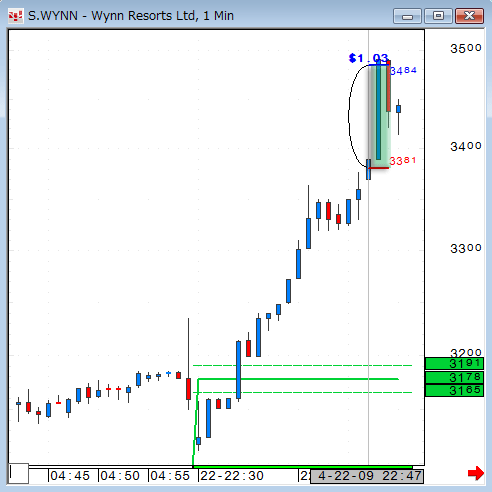Maximize the S.WYNN chart window

(438, 16)
